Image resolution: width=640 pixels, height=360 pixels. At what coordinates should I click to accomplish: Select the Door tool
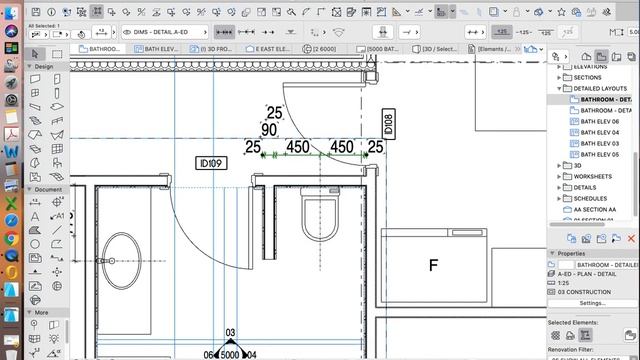pyautogui.click(x=57, y=79)
